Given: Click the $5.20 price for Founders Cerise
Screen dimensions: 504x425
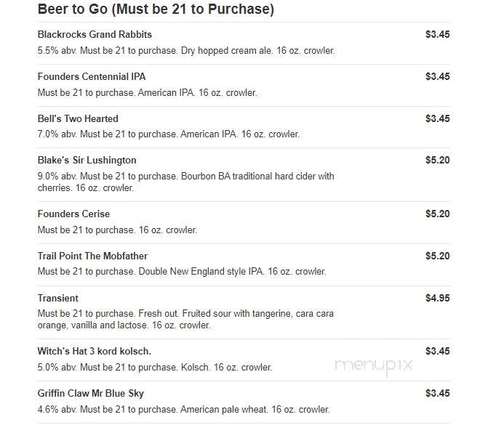Looking at the screenshot, I should (438, 214).
